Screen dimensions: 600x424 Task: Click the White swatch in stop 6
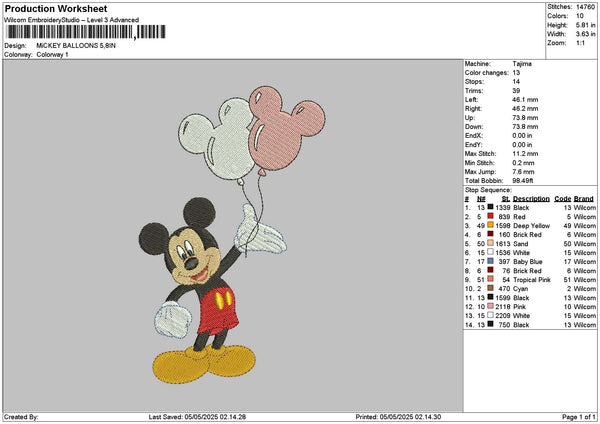tap(490, 252)
